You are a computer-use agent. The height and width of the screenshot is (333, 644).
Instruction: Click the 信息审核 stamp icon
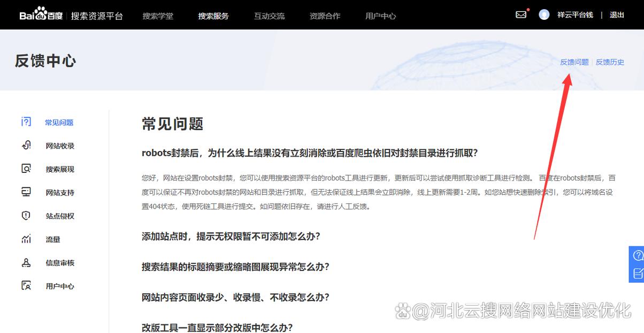pyautogui.click(x=26, y=263)
